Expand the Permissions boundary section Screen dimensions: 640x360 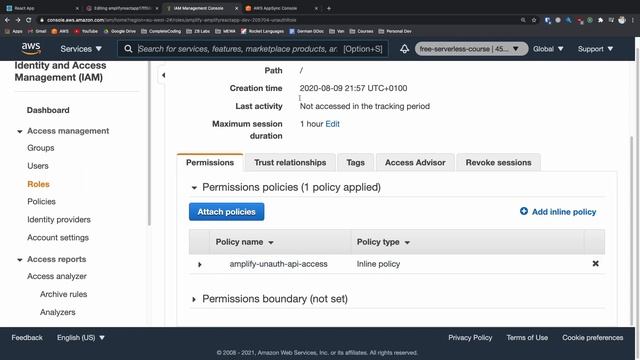click(194, 299)
